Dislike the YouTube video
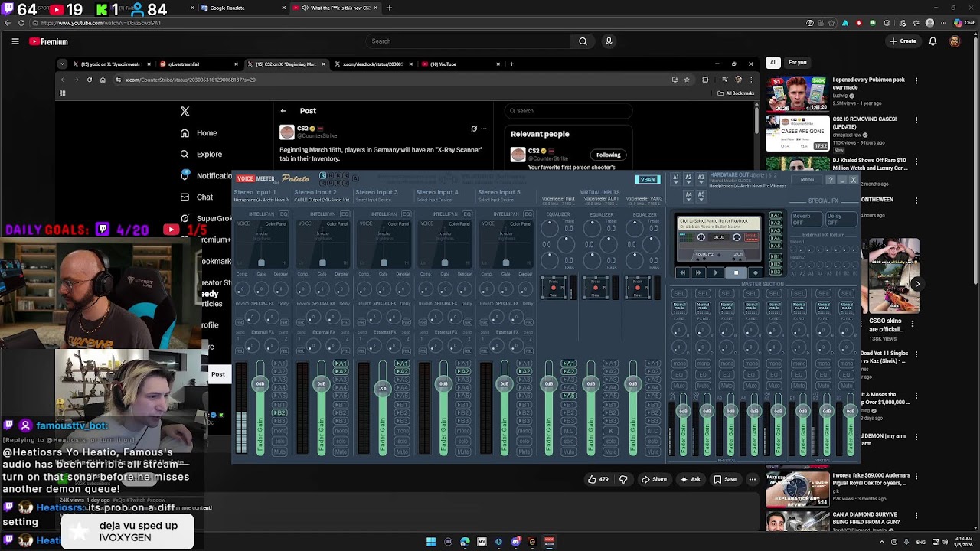 click(623, 479)
